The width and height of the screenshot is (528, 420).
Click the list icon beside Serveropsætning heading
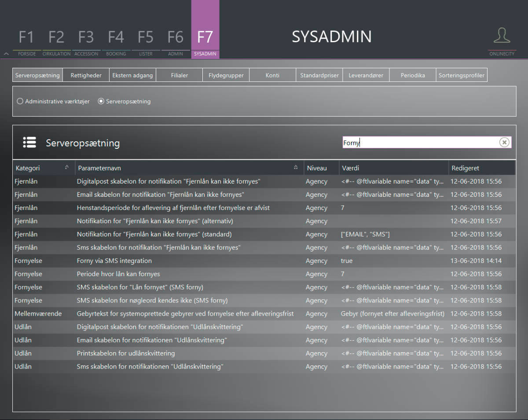click(29, 142)
